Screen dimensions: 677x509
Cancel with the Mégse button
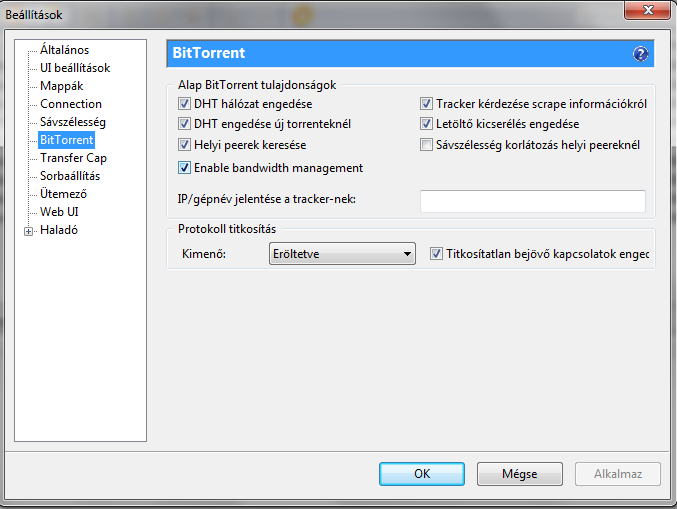(x=519, y=474)
